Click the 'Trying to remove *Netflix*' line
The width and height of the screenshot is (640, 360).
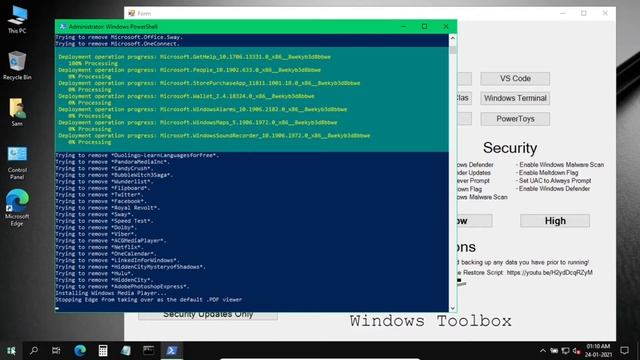coord(99,247)
